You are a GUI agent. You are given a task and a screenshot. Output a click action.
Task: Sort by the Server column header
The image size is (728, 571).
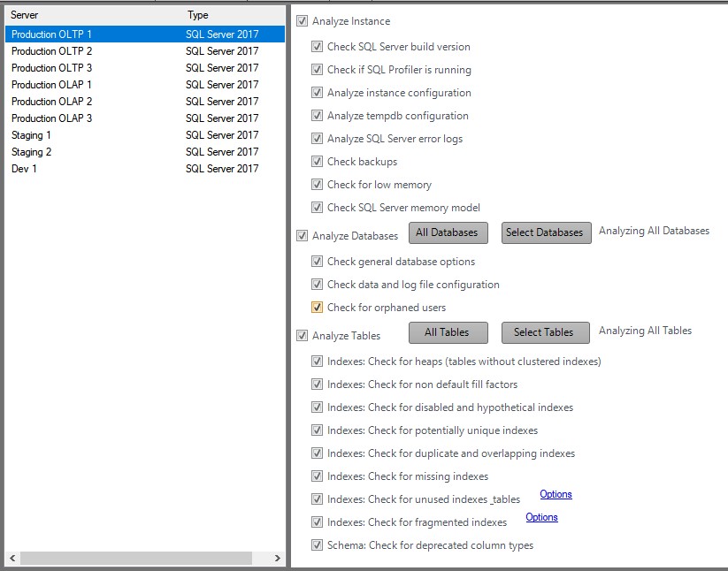25,15
